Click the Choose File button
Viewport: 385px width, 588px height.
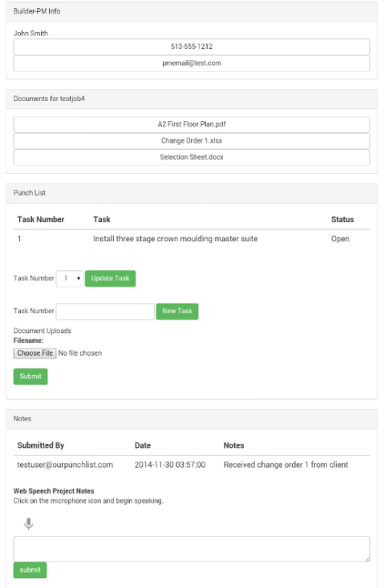click(35, 353)
